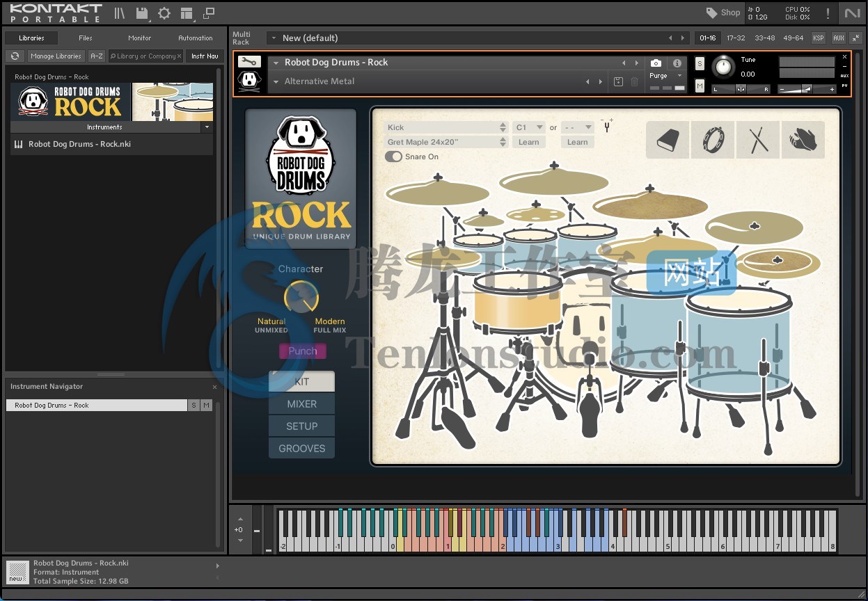
Task: Click the Robot Dog Drums Rock library banner
Action: point(112,102)
